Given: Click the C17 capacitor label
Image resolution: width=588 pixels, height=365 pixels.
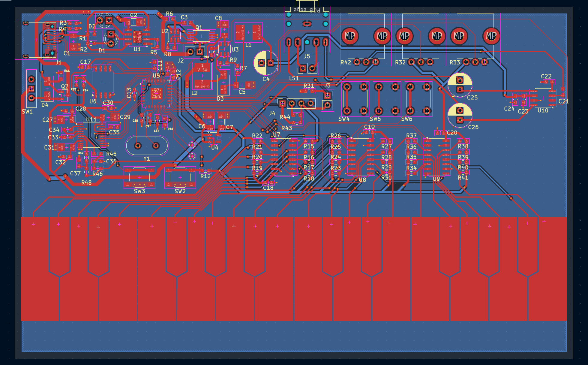Looking at the screenshot, I should coord(85,62).
